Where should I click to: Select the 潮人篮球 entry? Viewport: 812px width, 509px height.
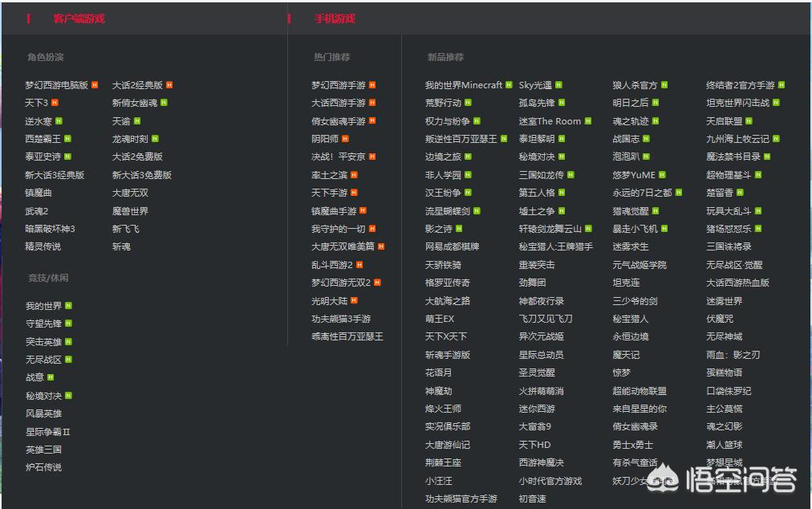(x=725, y=445)
